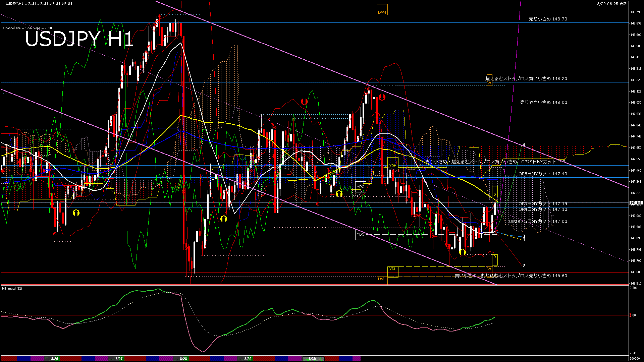The width and height of the screenshot is (644, 362).
Task: Select the 8/26 date on time axis
Action: coord(55,359)
